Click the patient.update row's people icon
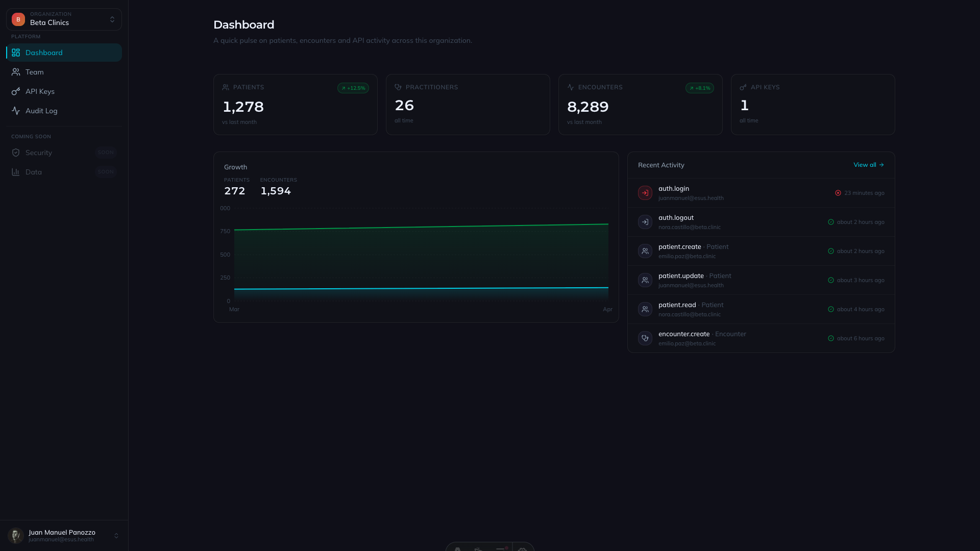The width and height of the screenshot is (980, 551). point(645,280)
